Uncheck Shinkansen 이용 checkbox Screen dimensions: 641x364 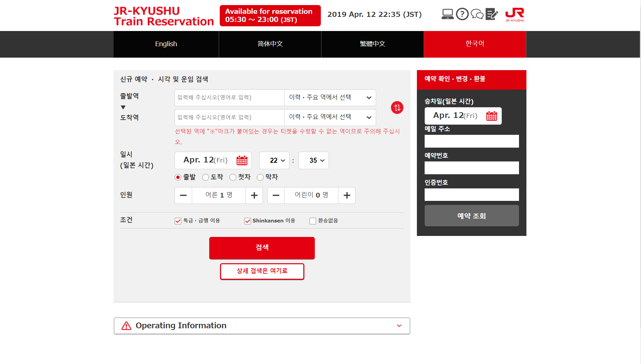[248, 221]
